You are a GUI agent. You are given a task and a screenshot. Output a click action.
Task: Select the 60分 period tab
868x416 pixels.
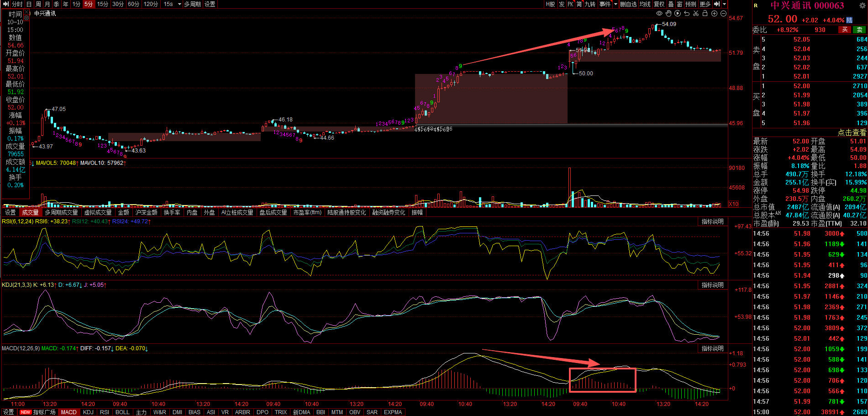[x=133, y=4]
